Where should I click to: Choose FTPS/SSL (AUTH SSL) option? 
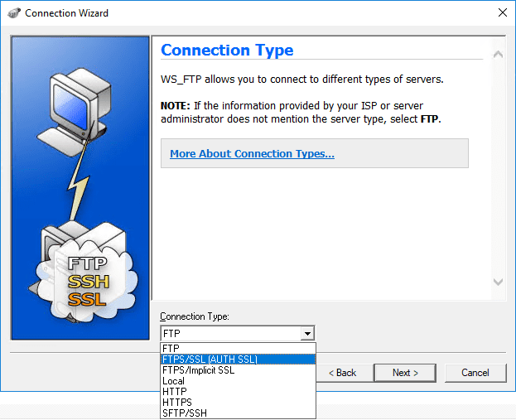[x=238, y=359]
